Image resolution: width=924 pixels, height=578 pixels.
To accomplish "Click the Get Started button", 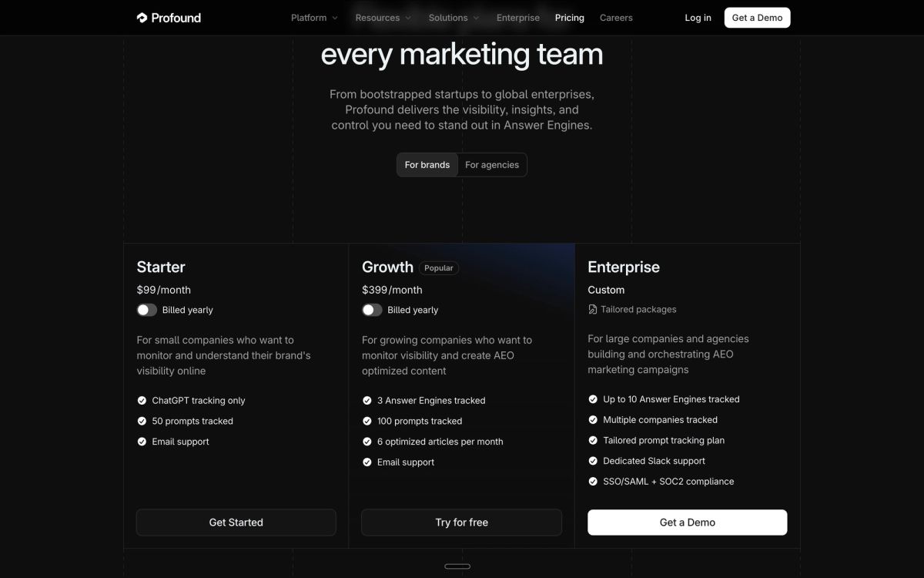I will pyautogui.click(x=236, y=523).
